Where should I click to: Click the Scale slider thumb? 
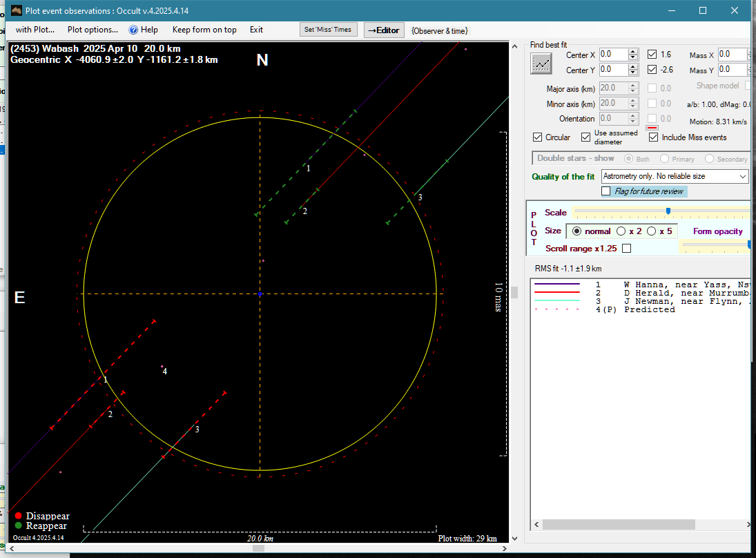click(668, 211)
